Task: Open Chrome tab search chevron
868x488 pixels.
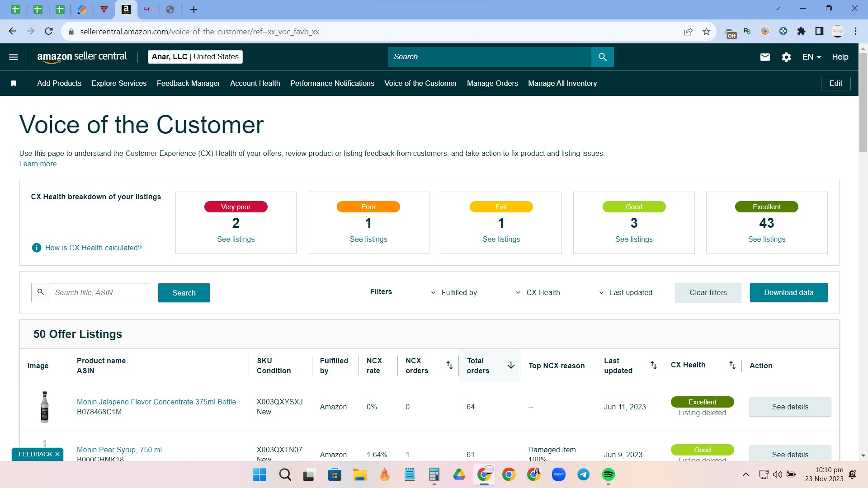Action: (x=777, y=9)
